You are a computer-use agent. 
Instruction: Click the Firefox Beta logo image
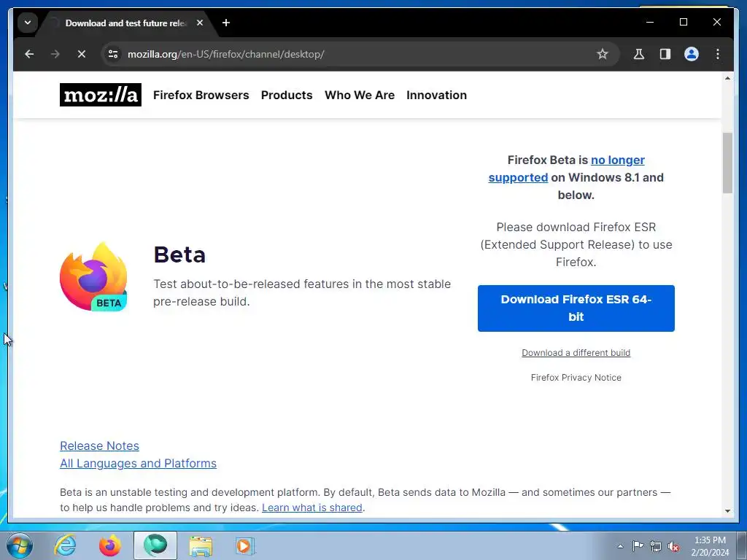tap(94, 277)
